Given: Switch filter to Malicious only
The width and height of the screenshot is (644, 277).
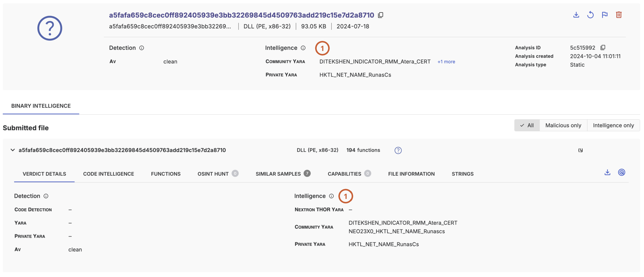Looking at the screenshot, I should click(563, 125).
